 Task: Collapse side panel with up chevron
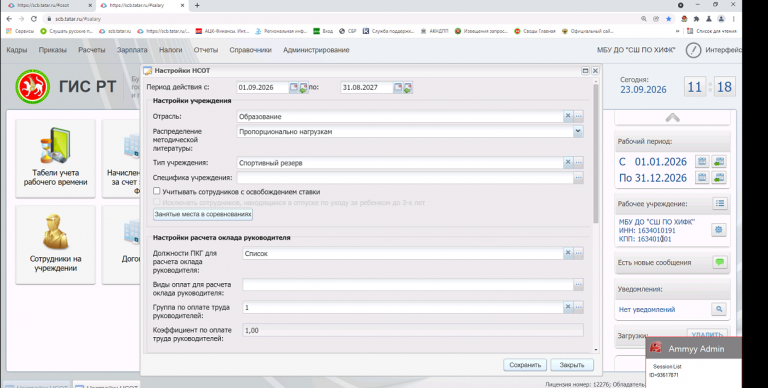tap(672, 118)
